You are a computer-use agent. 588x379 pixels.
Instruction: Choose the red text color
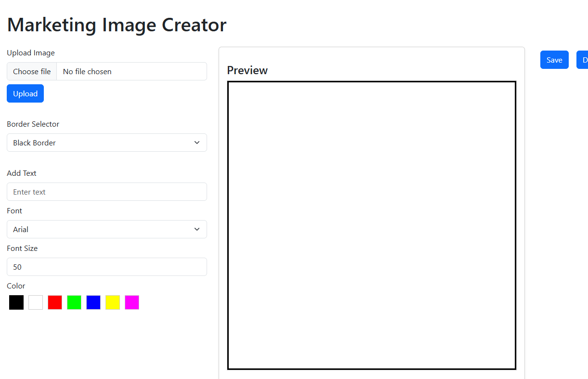[54, 302]
